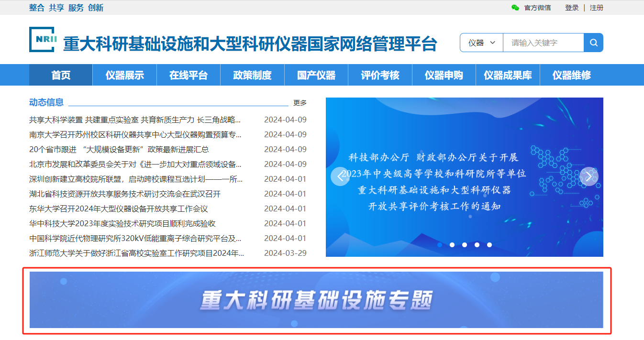Go to previous carousel slide arrow
644x340 pixels.
[x=340, y=176]
